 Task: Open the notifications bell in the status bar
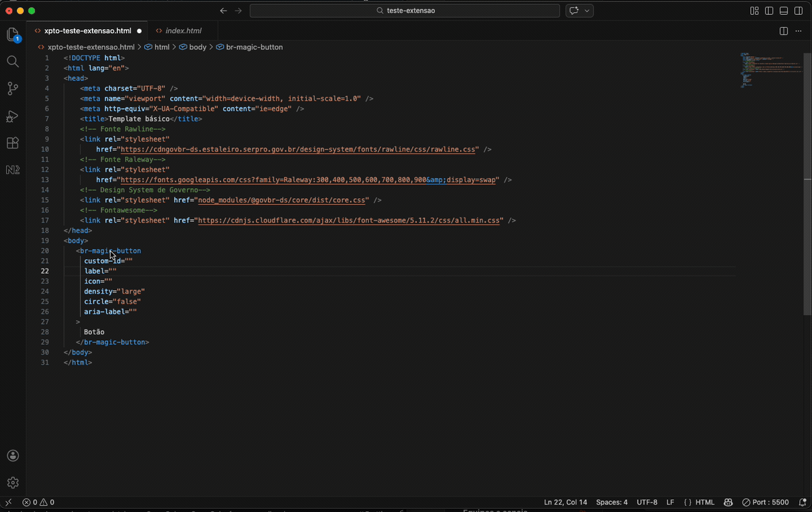803,503
